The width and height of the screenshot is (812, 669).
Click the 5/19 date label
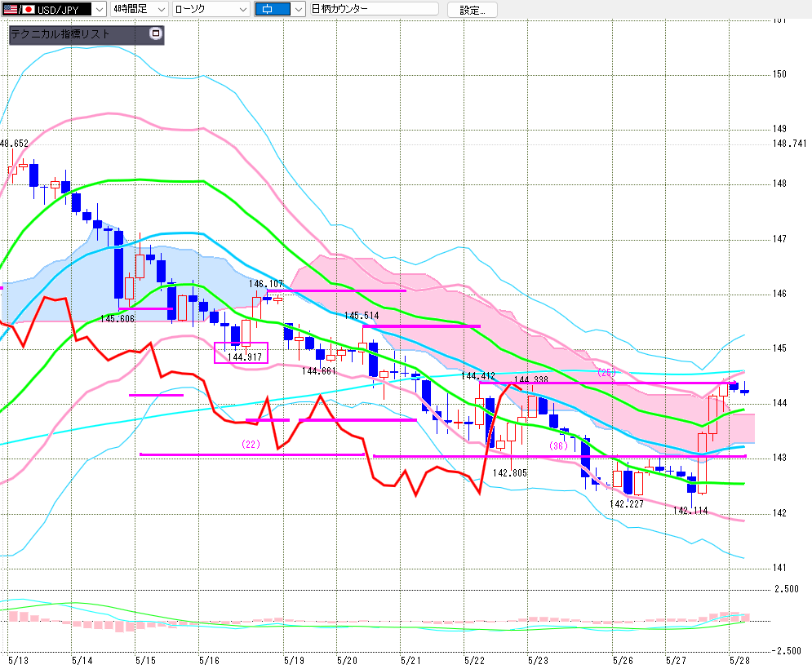tap(294, 660)
